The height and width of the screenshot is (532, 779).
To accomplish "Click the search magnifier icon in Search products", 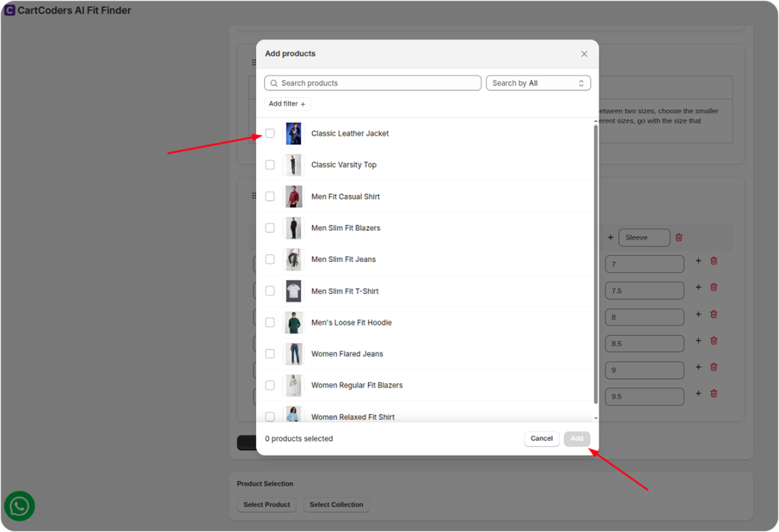I will point(274,83).
